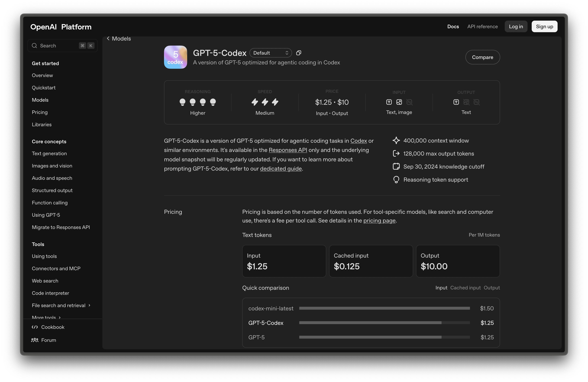Open Using GPT-5 page
This screenshot has height=382, width=588.
click(x=46, y=215)
